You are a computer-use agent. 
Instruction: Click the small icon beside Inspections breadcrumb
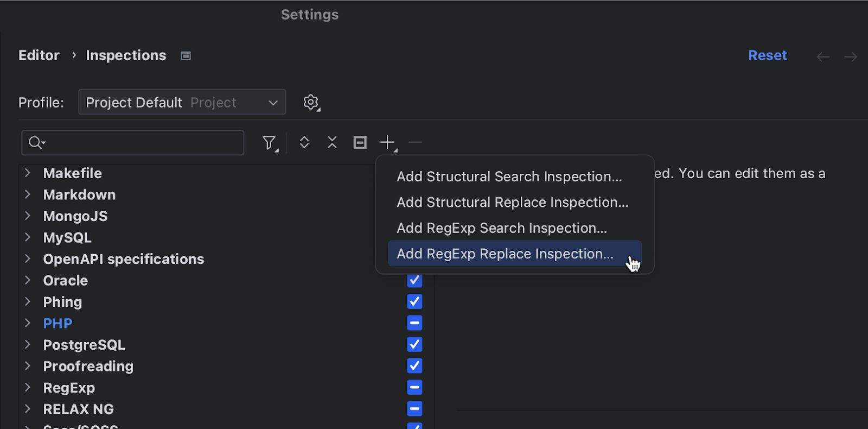point(186,56)
